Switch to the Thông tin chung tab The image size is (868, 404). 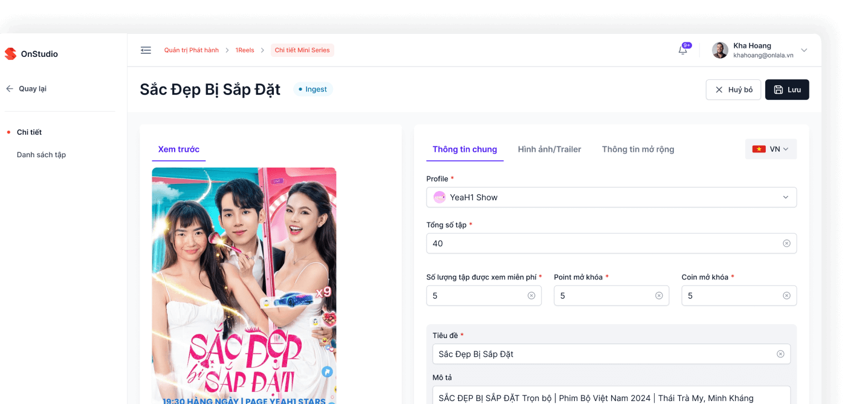point(465,149)
